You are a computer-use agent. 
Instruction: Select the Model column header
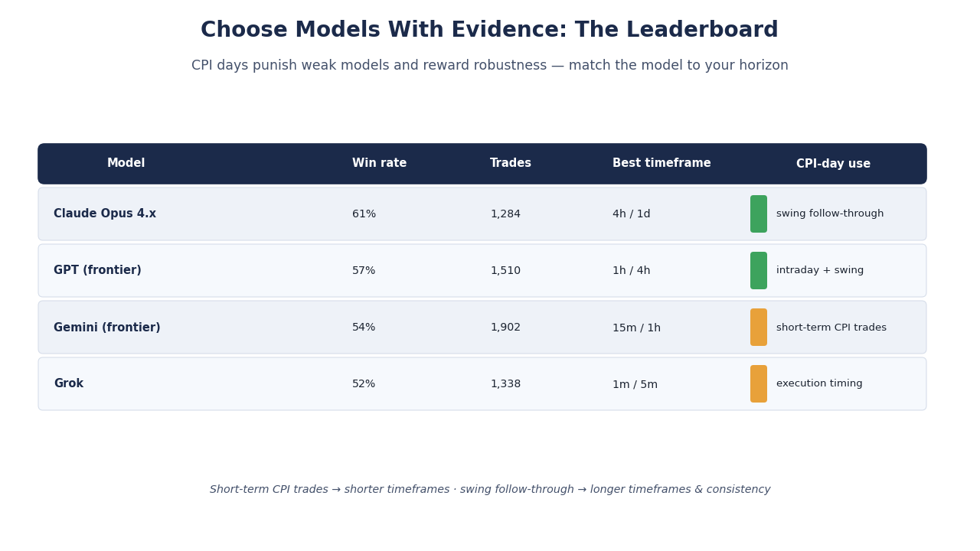click(x=126, y=164)
